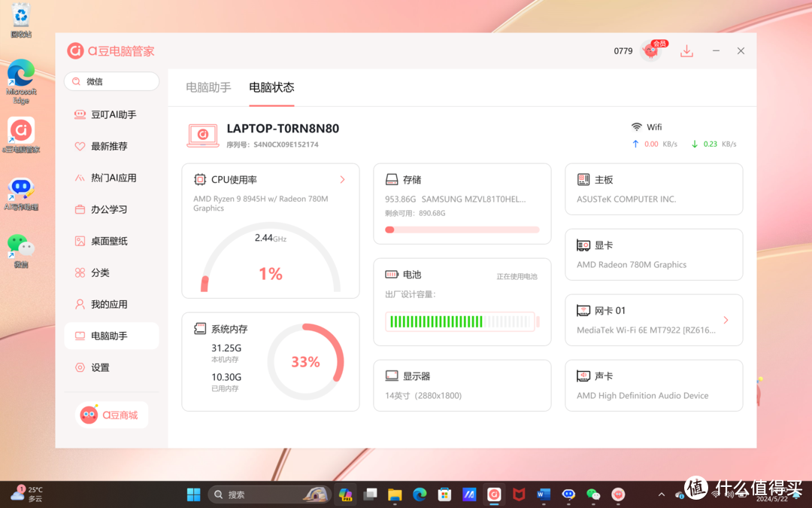812x508 pixels.
Task: Click the a豆电脑管家 logo
Action: tap(111, 51)
